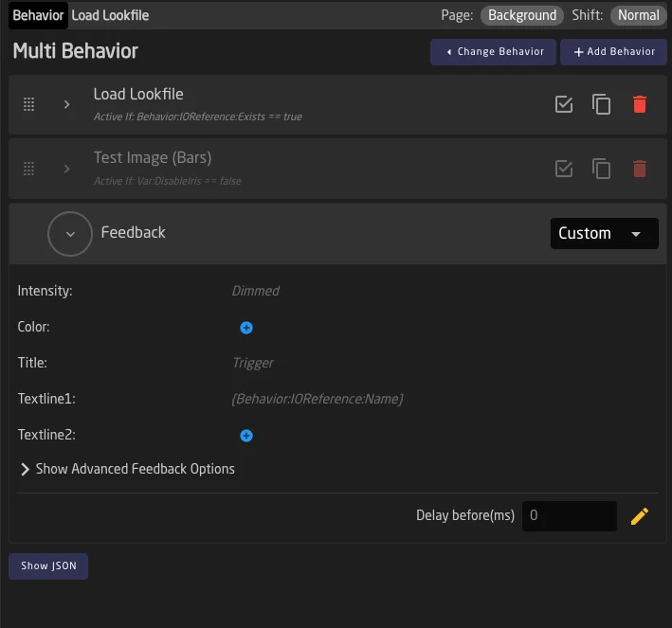672x628 pixels.
Task: Edit the {Behavior:IOReference:Name} Textline1 value
Action: tap(318, 399)
